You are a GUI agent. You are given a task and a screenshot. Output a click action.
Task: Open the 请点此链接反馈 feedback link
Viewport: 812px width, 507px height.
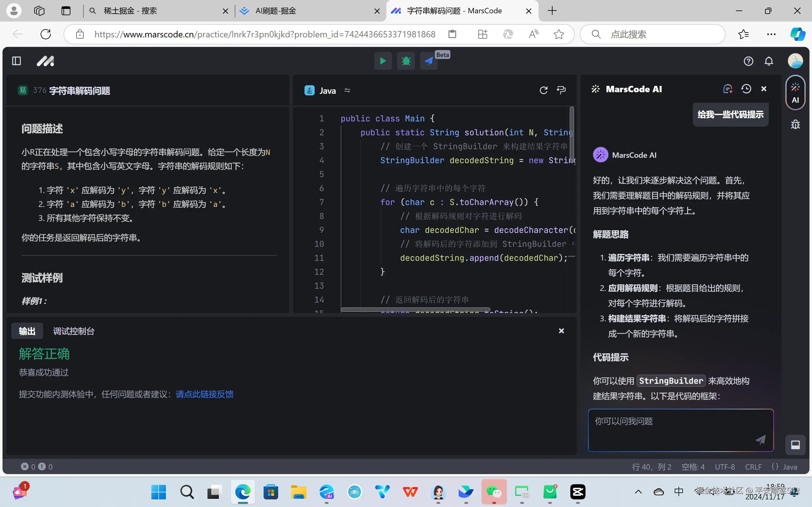[204, 394]
